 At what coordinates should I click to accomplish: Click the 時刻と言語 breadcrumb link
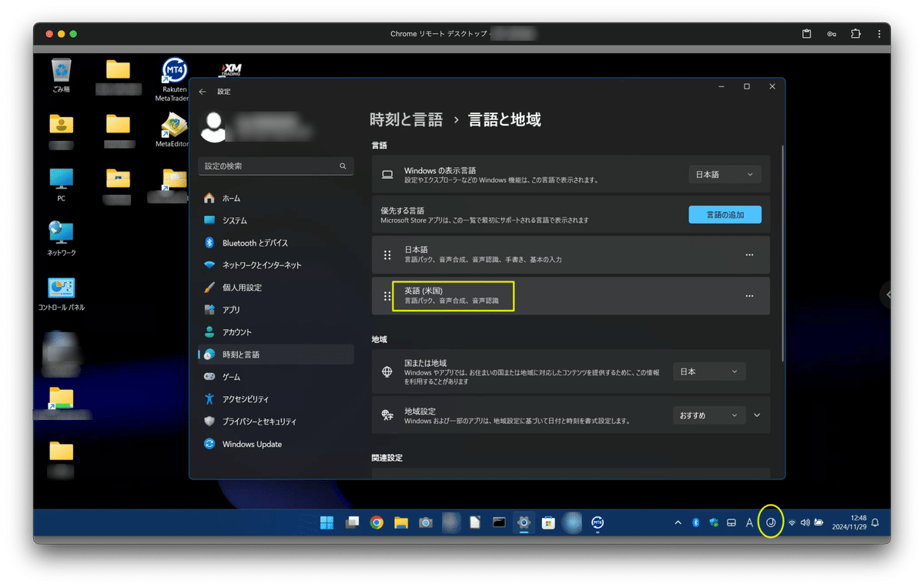[x=407, y=119]
